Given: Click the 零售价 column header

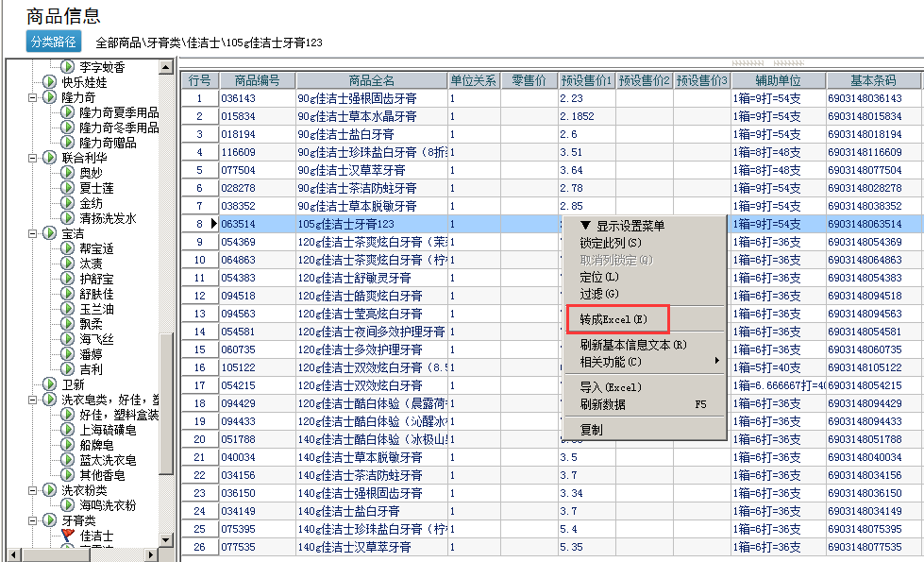Looking at the screenshot, I should point(529,81).
